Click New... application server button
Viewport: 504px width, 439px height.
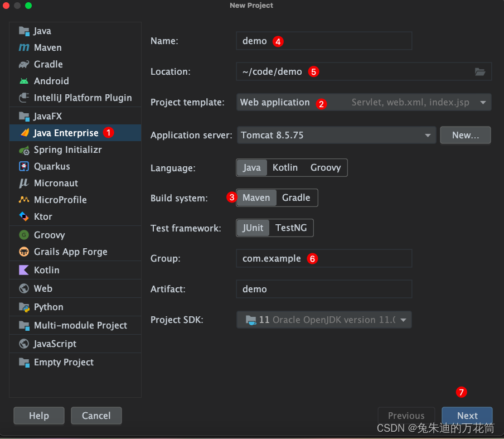click(x=465, y=135)
